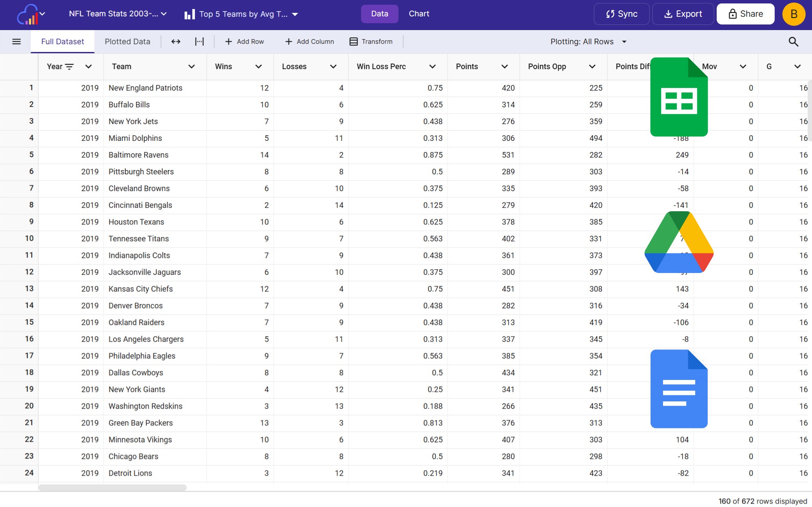Expand the Wins column menu
Image resolution: width=812 pixels, height=507 pixels.
[259, 67]
